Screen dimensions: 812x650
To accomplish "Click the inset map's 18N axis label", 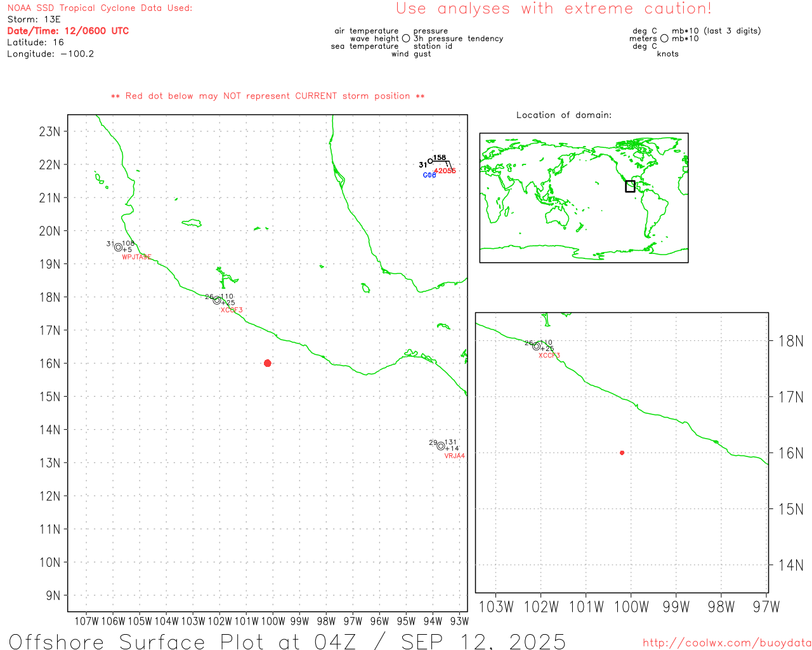I will (x=791, y=342).
